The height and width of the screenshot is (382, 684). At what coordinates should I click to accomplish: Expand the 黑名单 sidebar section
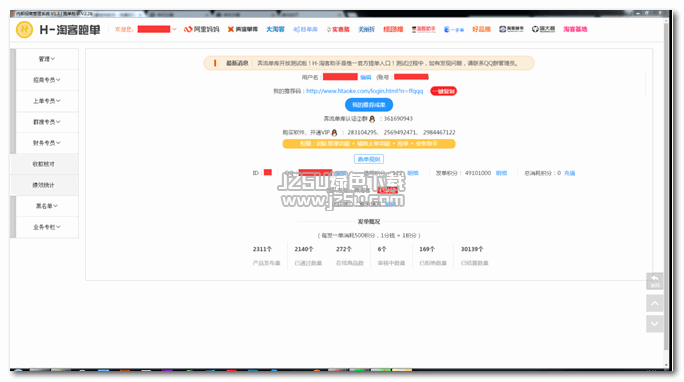click(x=47, y=206)
